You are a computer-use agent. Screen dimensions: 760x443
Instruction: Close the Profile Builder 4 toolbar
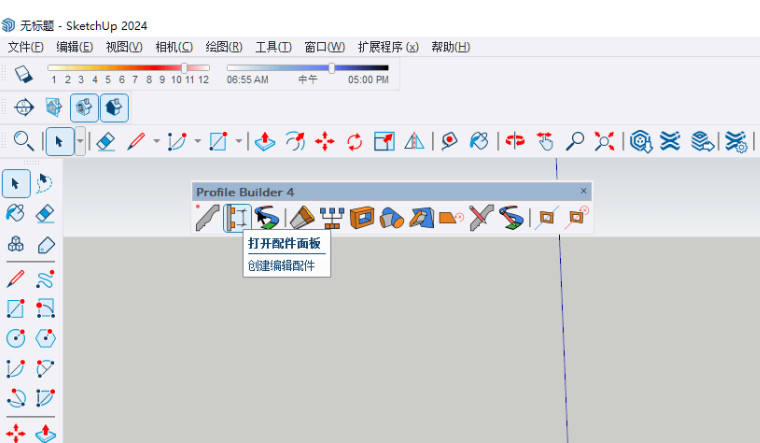(584, 190)
